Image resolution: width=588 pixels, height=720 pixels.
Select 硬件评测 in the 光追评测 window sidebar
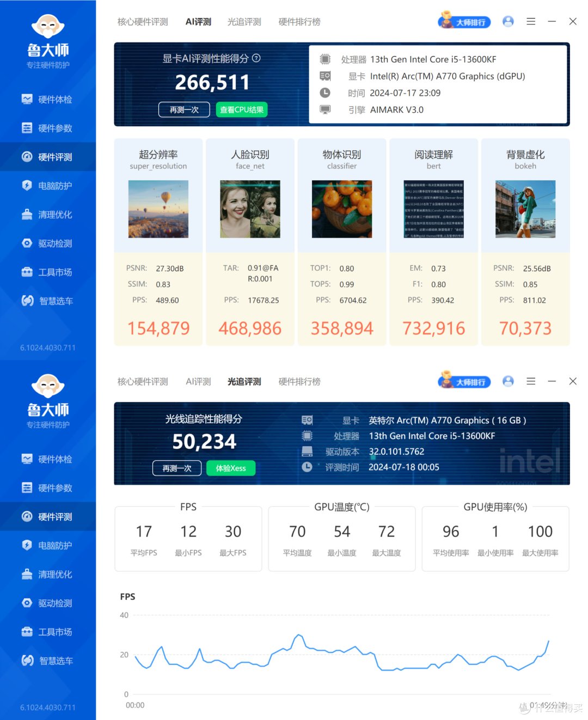tap(48, 516)
